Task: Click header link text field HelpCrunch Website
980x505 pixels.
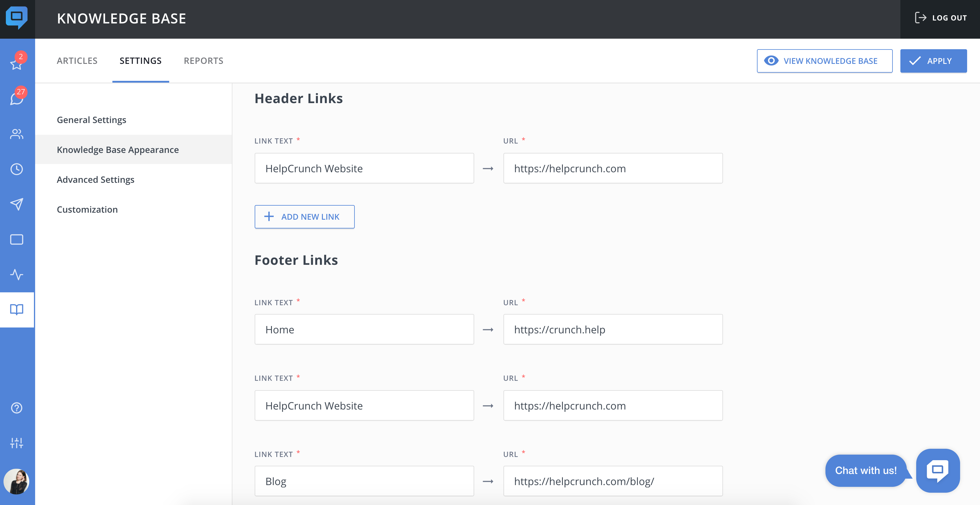Action: tap(364, 168)
